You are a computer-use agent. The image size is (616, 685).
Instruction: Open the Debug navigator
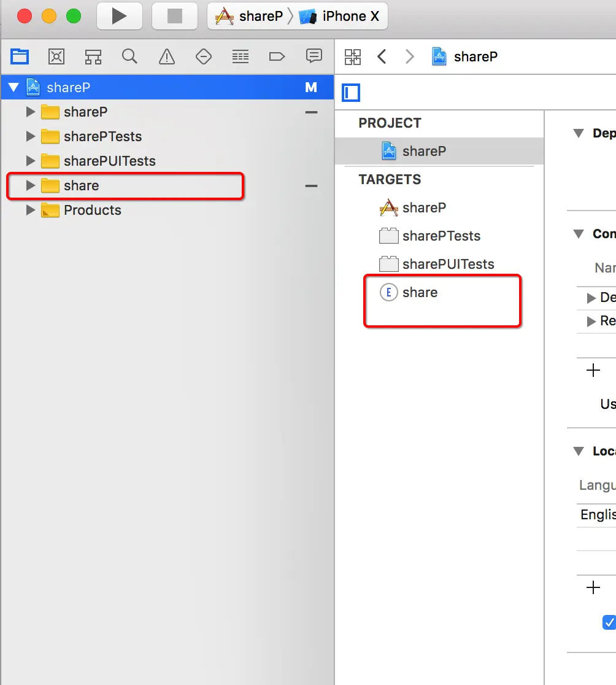point(240,56)
